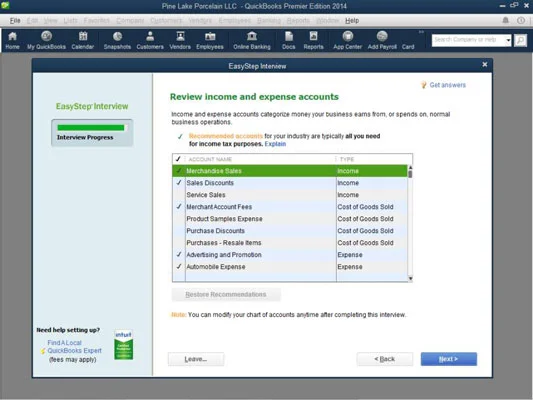
Task: Click the checkmark column header
Action: [x=178, y=159]
